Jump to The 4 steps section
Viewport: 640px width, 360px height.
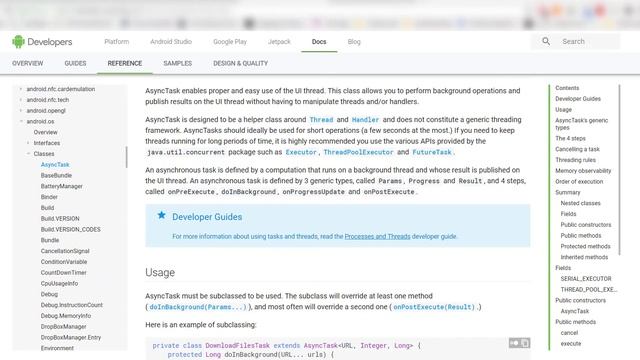pos(570,138)
